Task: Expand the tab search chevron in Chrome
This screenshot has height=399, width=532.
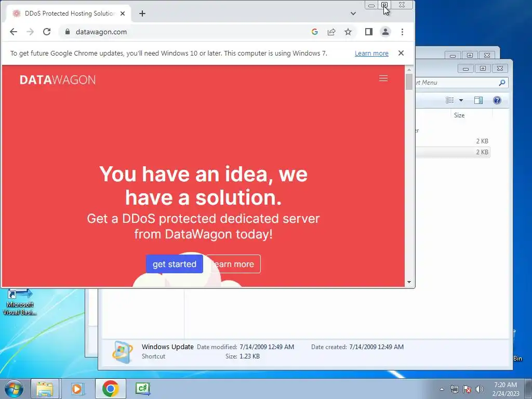Action: point(353,14)
